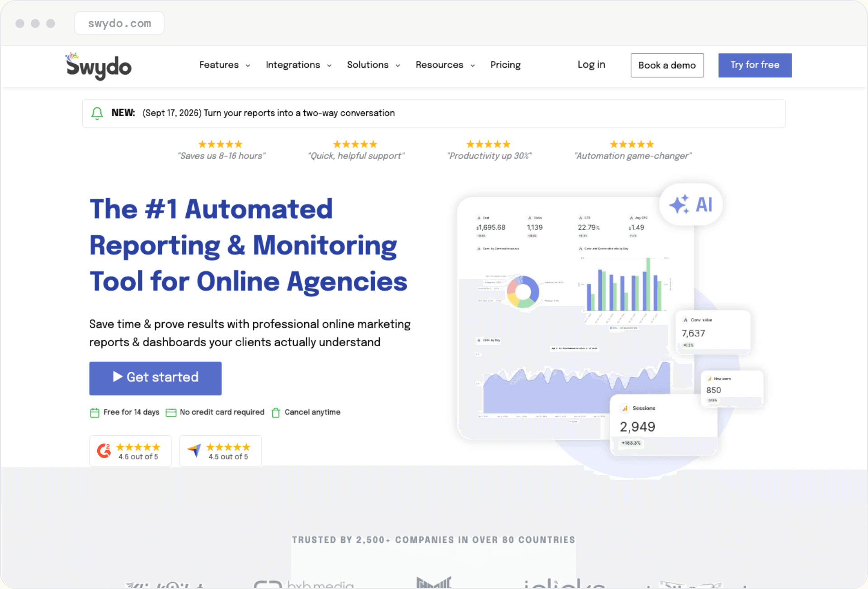
Task: Click the "Productivity up 30%" review
Action: [x=489, y=150]
